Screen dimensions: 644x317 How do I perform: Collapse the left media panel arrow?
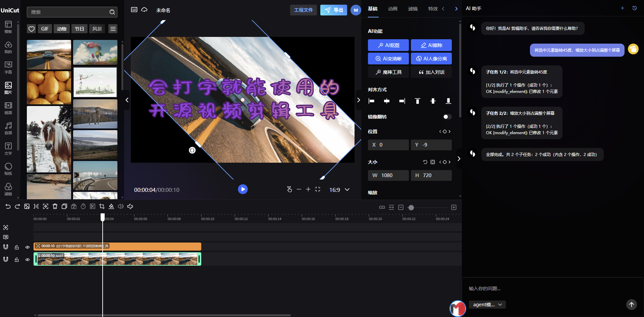(x=127, y=100)
